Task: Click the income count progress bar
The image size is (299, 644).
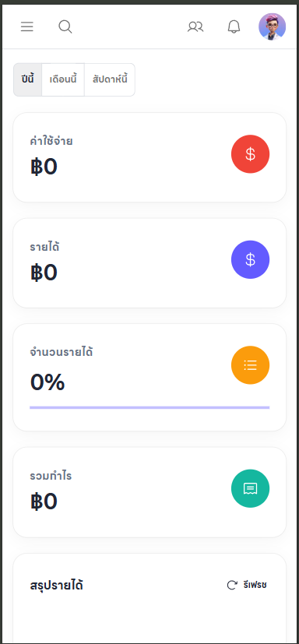Action: tap(149, 407)
